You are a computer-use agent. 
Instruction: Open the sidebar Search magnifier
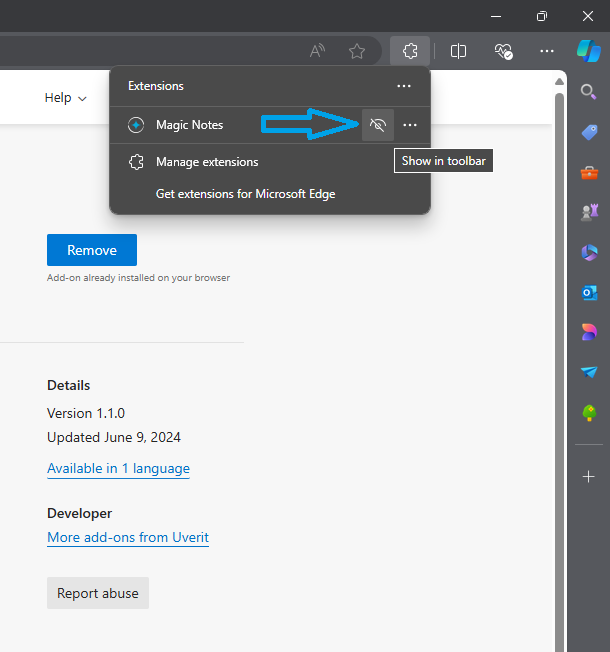click(589, 92)
